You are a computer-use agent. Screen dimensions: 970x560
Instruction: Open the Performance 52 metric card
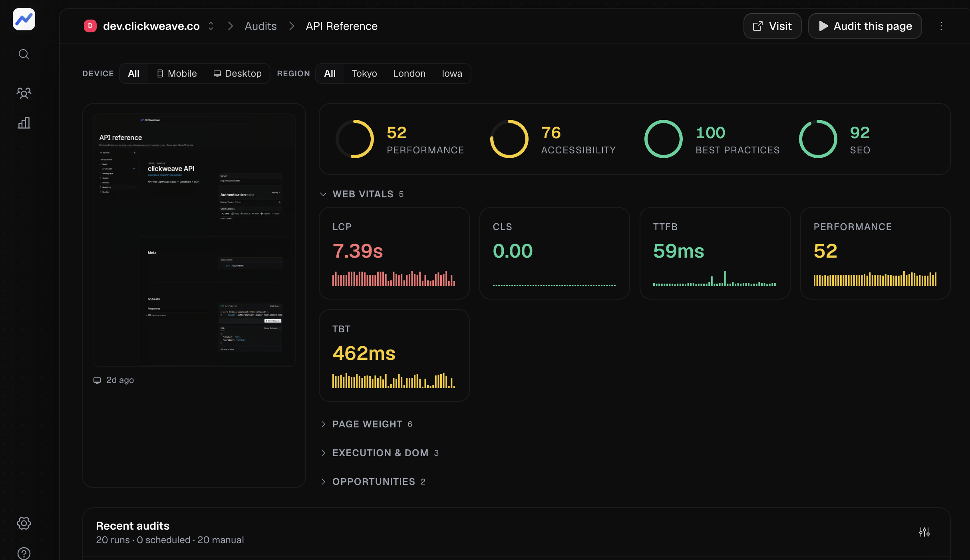pos(875,253)
